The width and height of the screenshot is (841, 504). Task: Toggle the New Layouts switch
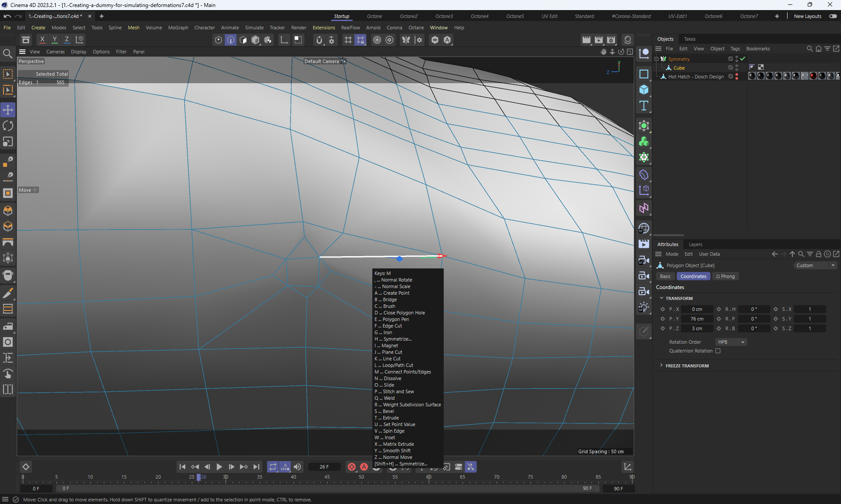click(x=833, y=16)
